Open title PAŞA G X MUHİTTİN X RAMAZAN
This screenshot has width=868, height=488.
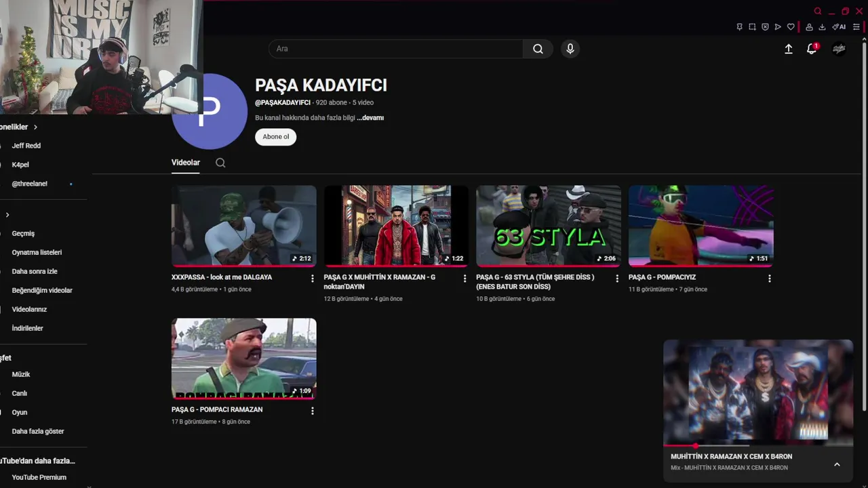pyautogui.click(x=380, y=282)
